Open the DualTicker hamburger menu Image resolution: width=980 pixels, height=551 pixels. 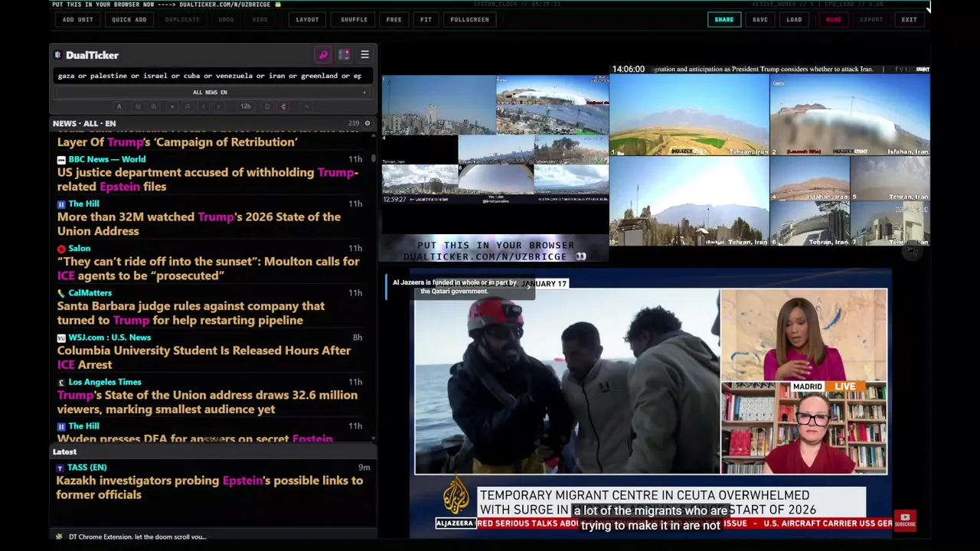pyautogui.click(x=364, y=55)
